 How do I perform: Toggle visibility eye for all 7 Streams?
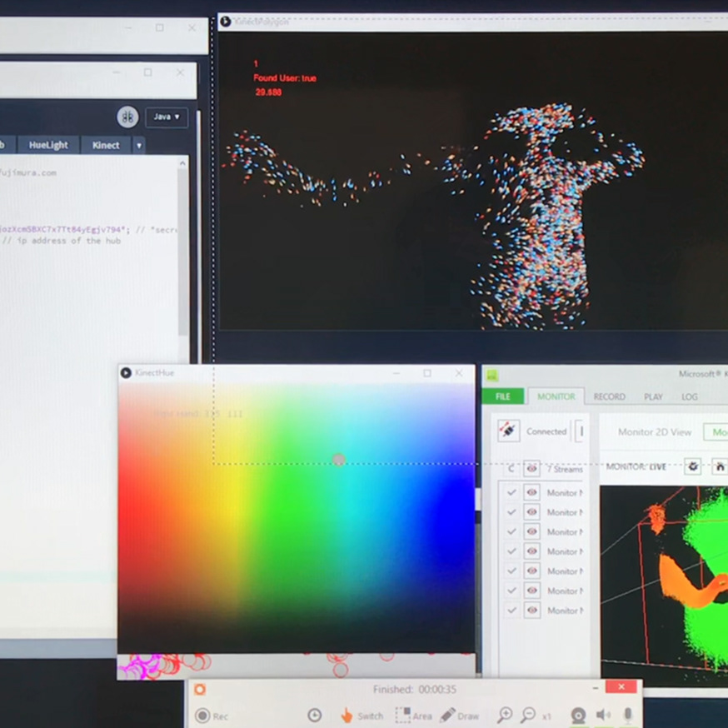(531, 469)
